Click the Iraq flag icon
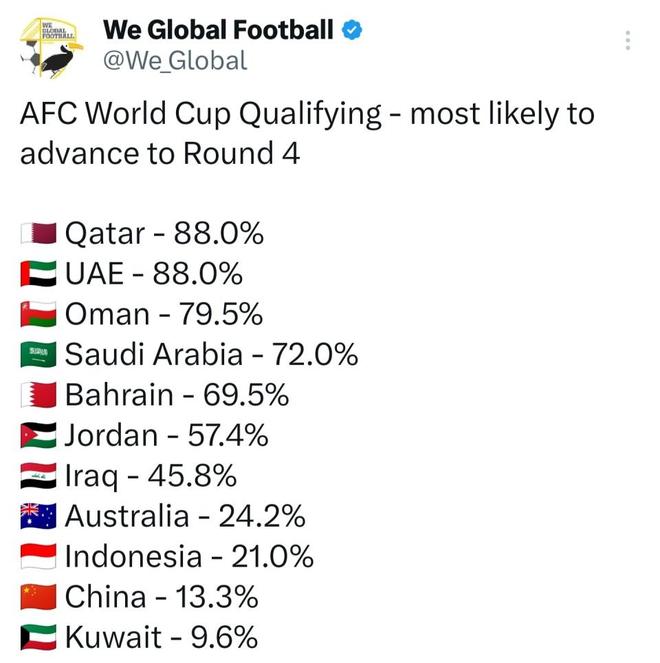The image size is (660, 663). (40, 476)
